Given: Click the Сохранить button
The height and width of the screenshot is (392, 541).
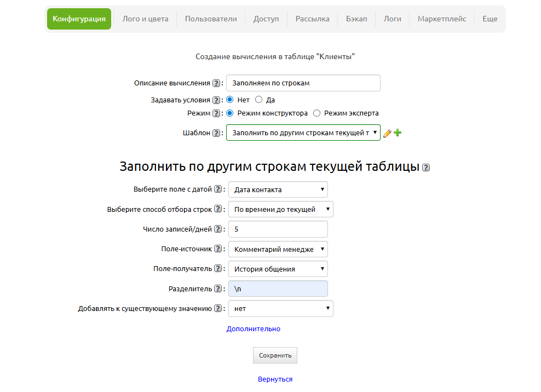Looking at the screenshot, I should tap(275, 355).
